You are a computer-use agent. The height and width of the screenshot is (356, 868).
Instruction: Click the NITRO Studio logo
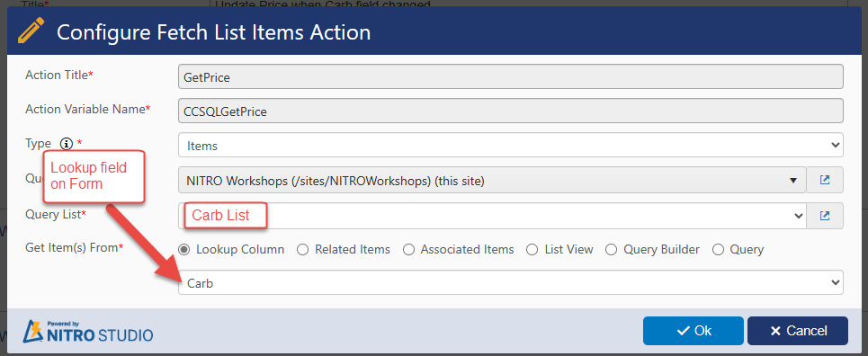pyautogui.click(x=88, y=331)
